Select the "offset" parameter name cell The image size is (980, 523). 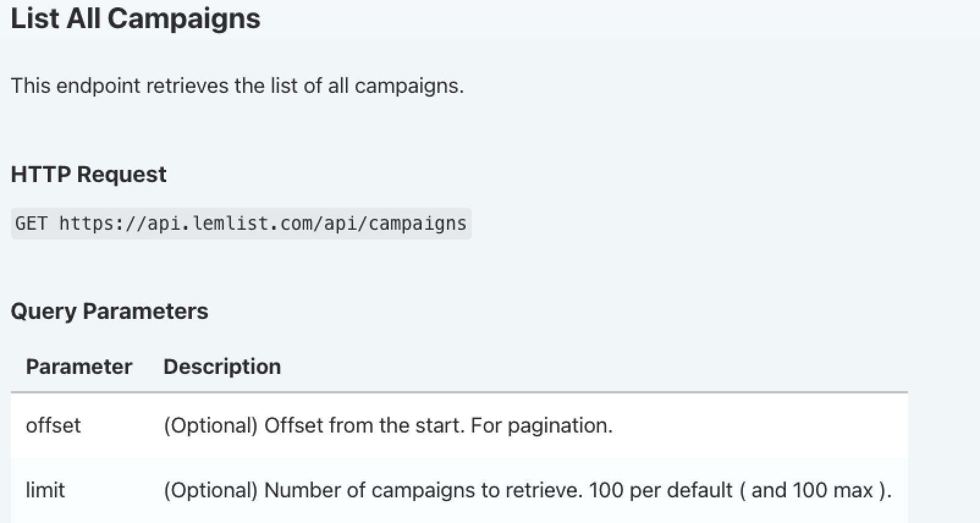[53, 425]
